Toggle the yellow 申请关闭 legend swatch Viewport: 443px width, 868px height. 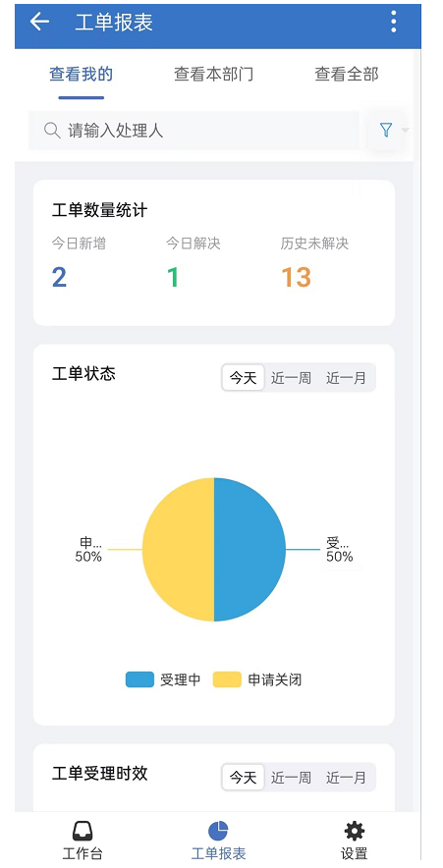click(227, 679)
